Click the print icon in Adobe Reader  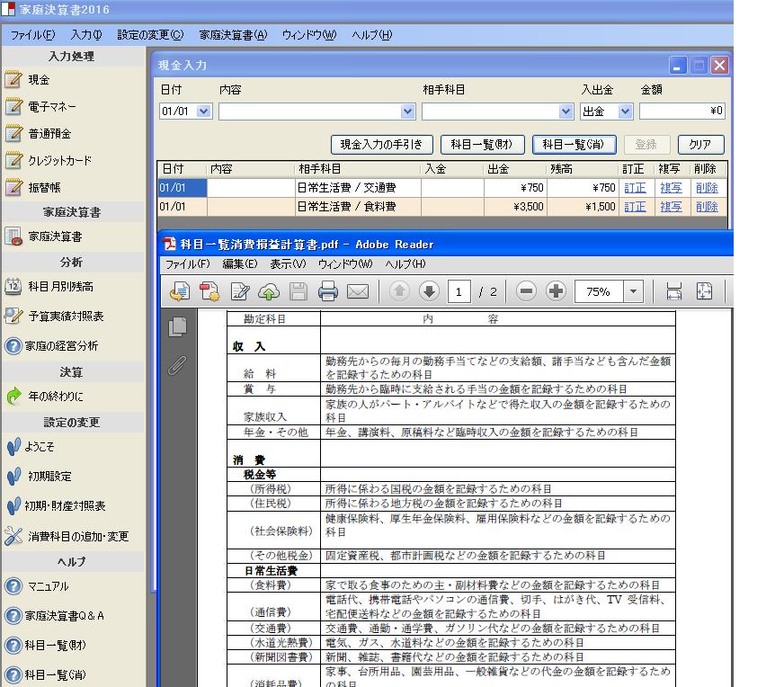328,291
